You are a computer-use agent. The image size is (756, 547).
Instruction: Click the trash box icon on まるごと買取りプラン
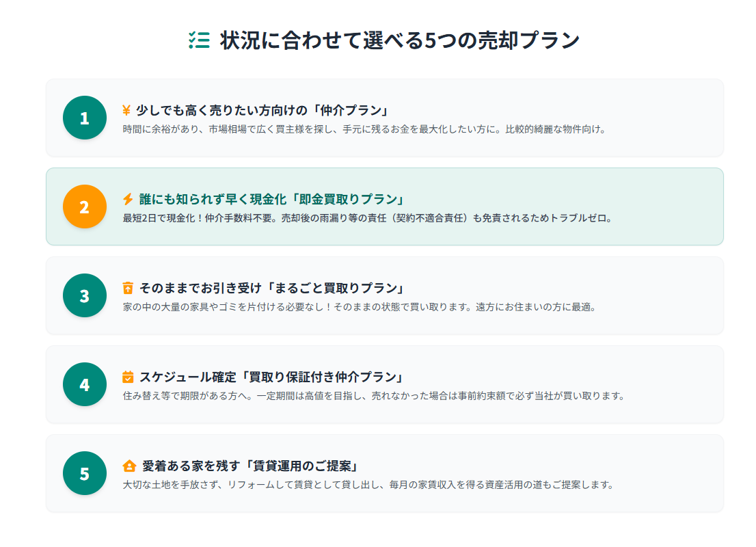pyautogui.click(x=128, y=288)
